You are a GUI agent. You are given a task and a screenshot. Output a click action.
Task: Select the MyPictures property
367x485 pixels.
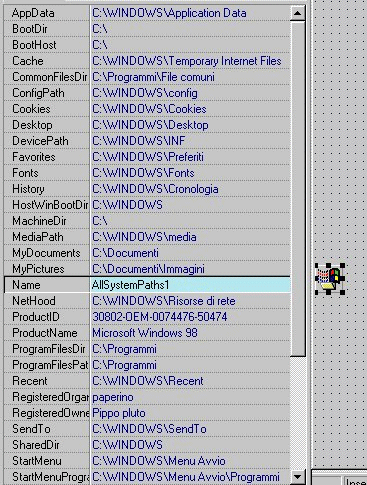[38, 269]
